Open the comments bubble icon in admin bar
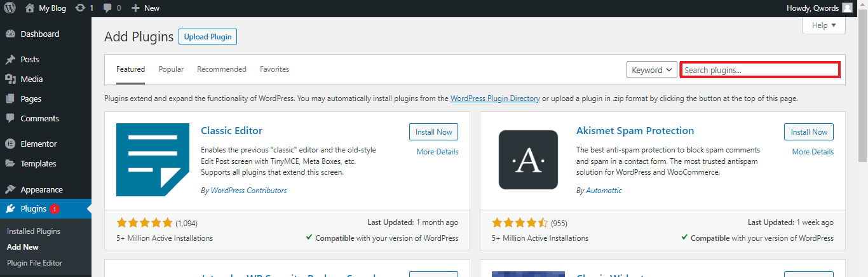Image resolution: width=868 pixels, height=277 pixels. pyautogui.click(x=107, y=8)
